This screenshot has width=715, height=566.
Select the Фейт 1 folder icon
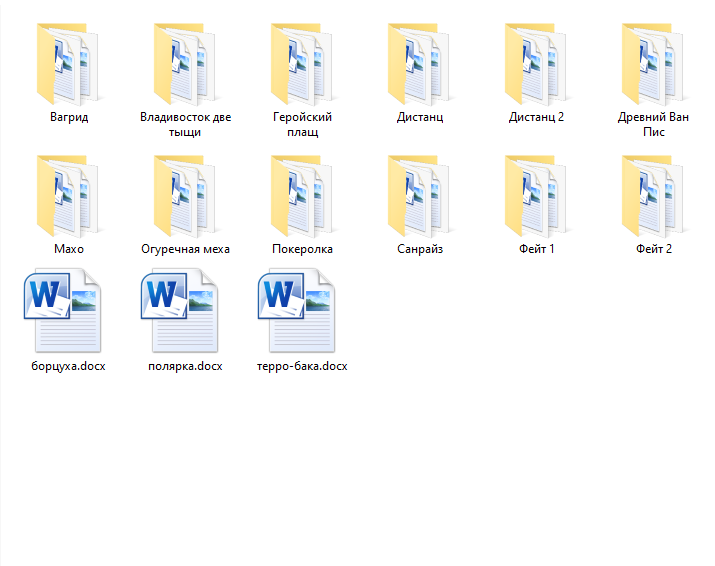pos(537,195)
